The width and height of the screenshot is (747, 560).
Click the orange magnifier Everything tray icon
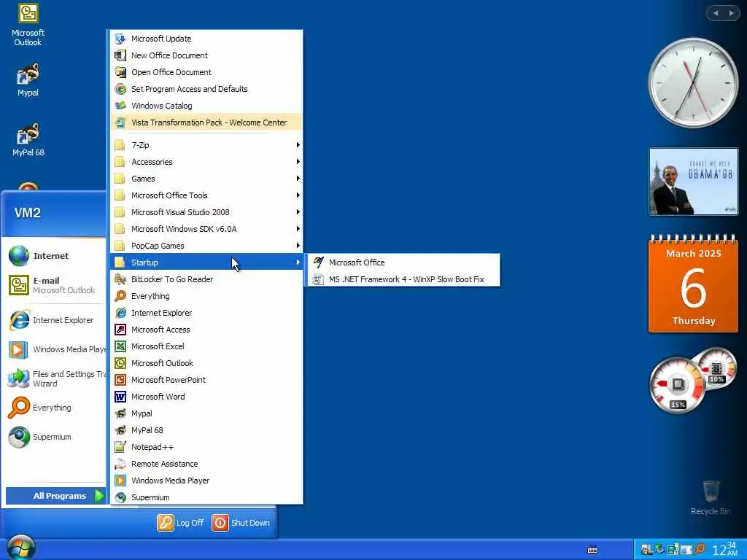pyautogui.click(x=700, y=549)
